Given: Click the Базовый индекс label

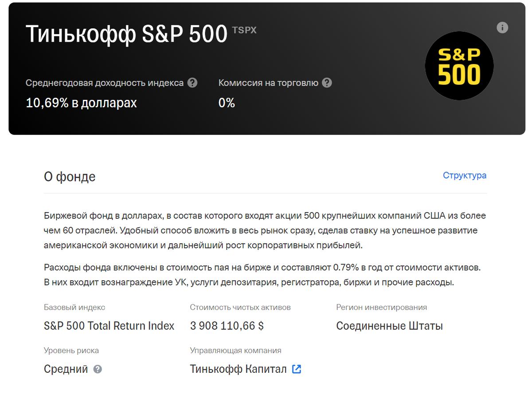Looking at the screenshot, I should click(74, 307).
